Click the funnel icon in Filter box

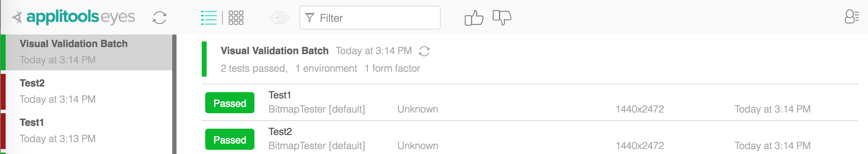pyautogui.click(x=310, y=18)
